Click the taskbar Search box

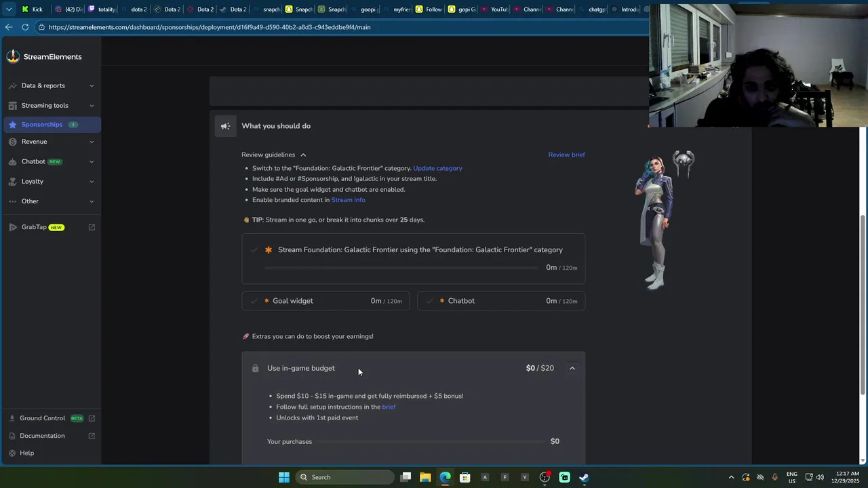click(x=346, y=477)
